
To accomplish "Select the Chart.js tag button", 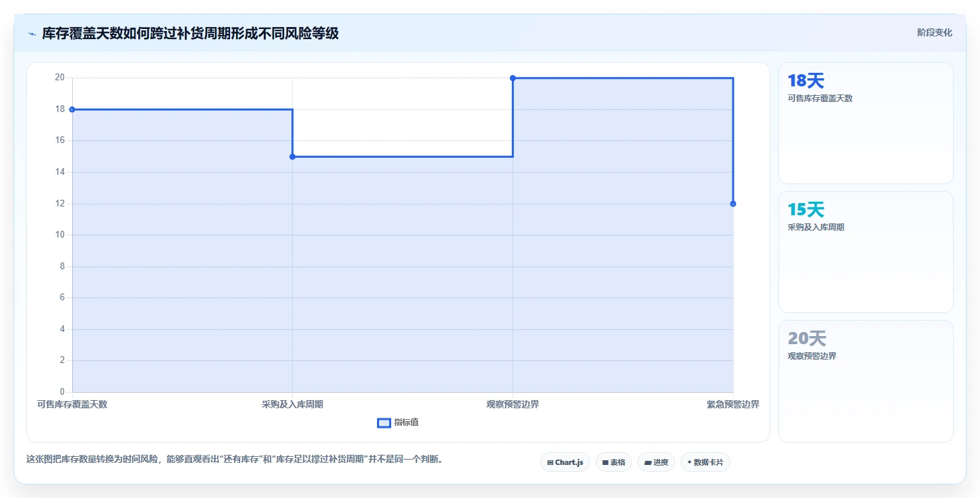I will tap(565, 462).
